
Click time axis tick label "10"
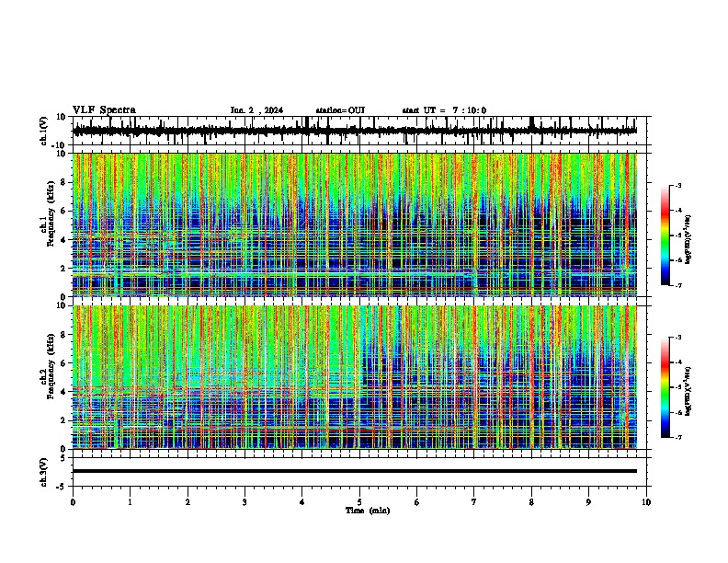646,502
